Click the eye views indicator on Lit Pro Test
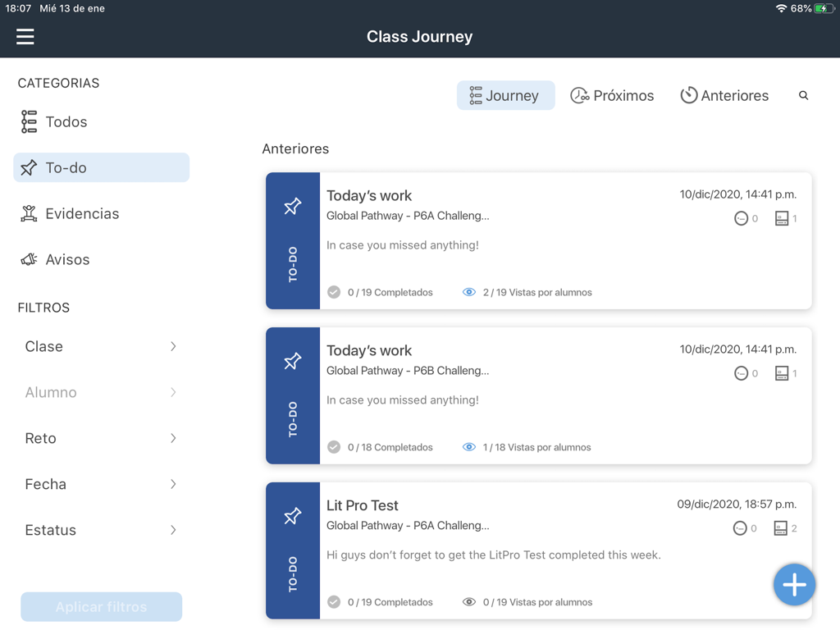This screenshot has height=630, width=840. [469, 601]
